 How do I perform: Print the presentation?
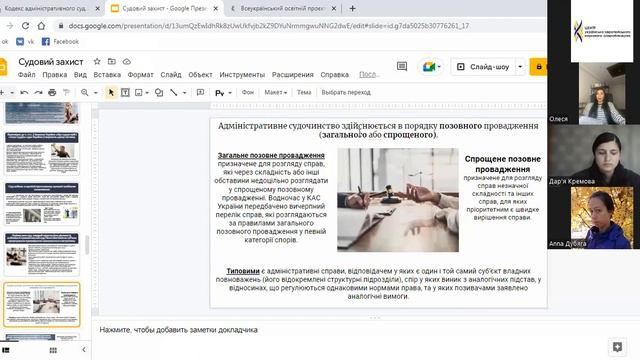pyautogui.click(x=52, y=93)
